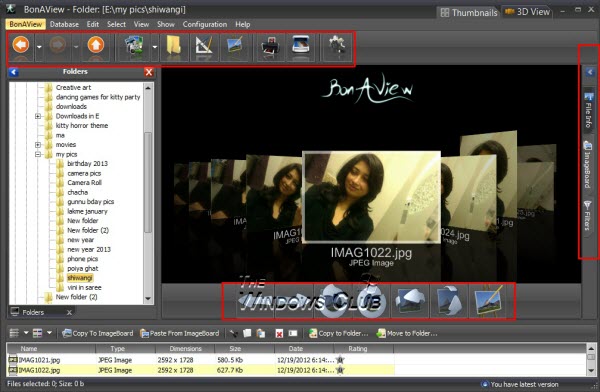Open the Help menu
Screen dimensions: 600x392
pyautogui.click(x=243, y=24)
